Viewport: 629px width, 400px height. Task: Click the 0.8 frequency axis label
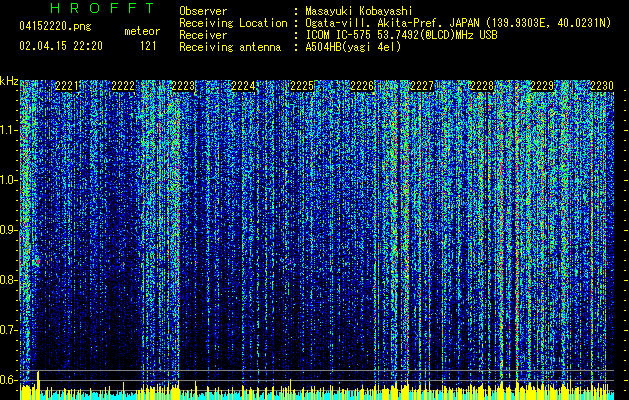point(9,280)
